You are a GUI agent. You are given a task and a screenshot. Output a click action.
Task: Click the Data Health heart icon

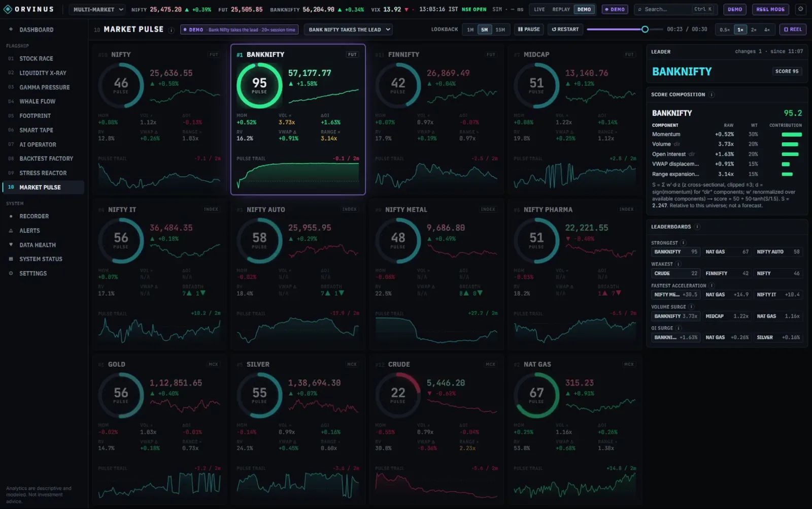click(x=11, y=245)
